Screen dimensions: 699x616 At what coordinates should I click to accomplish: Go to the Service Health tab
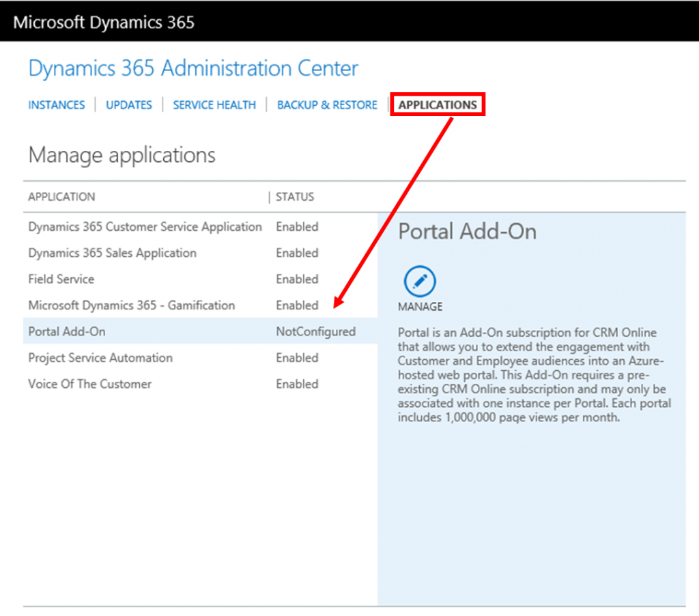[x=214, y=104]
